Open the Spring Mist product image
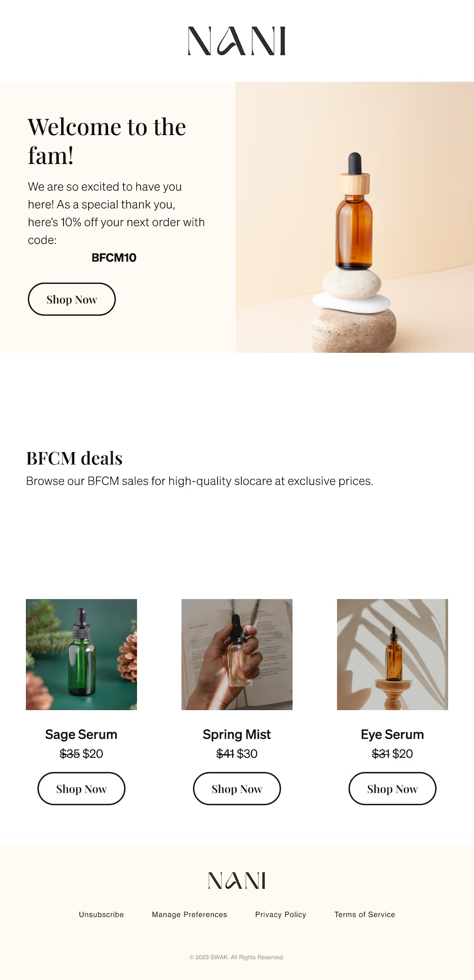Screen dimensions: 474x980 coord(237,654)
